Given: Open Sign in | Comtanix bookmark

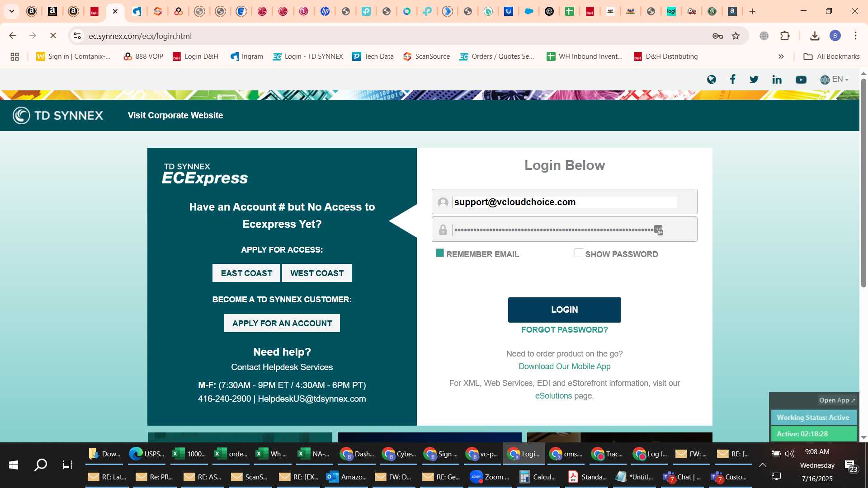Looking at the screenshot, I should [x=73, y=56].
